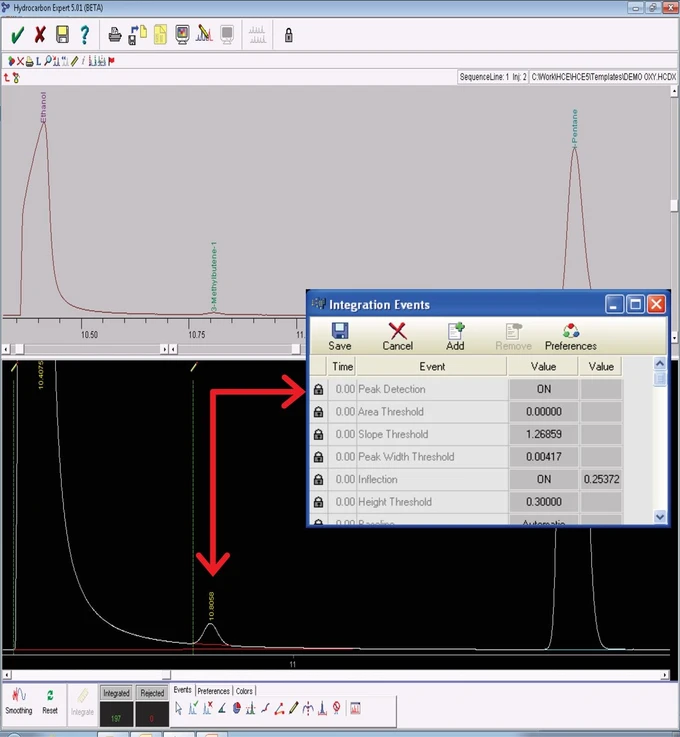Open the Colors tab at bottom
Screen dimensions: 680x737
pyautogui.click(x=244, y=691)
